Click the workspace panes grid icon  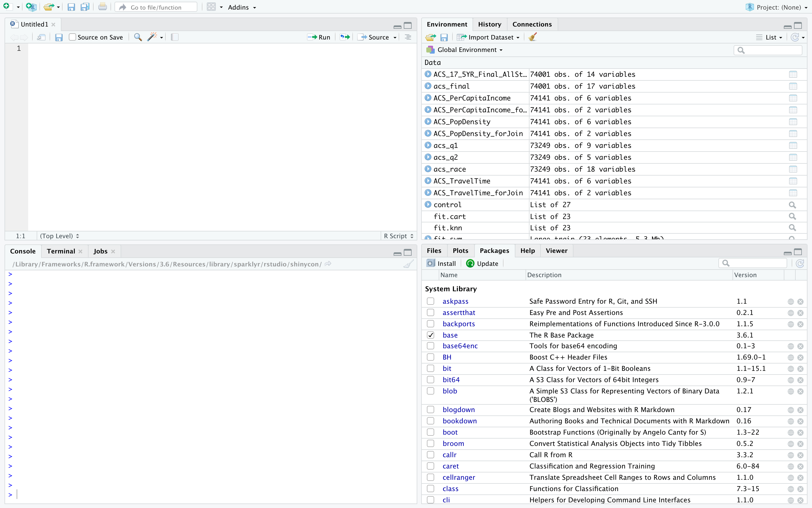[x=211, y=7]
